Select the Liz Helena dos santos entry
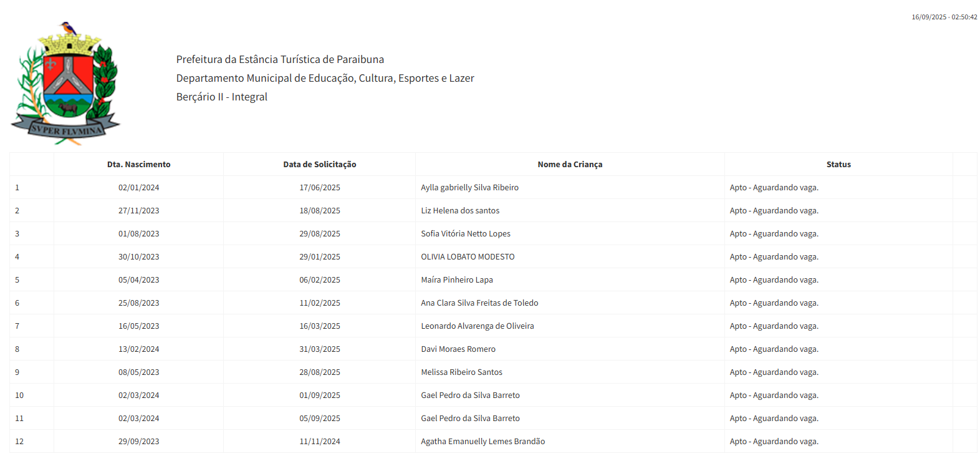The width and height of the screenshot is (980, 461). (x=460, y=211)
